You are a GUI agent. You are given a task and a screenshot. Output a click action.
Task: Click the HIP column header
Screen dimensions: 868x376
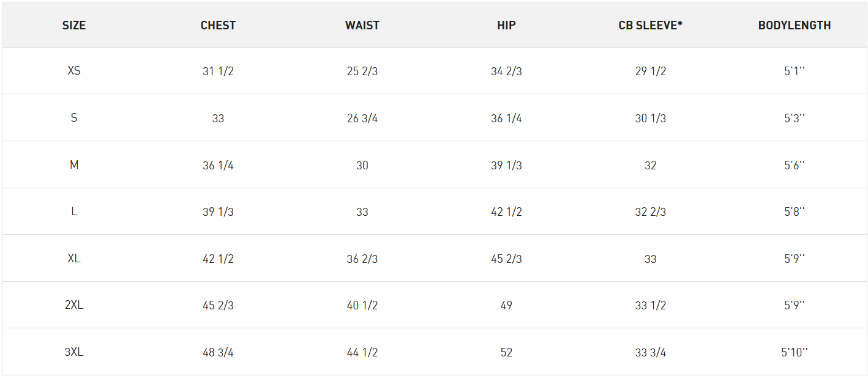click(x=506, y=26)
